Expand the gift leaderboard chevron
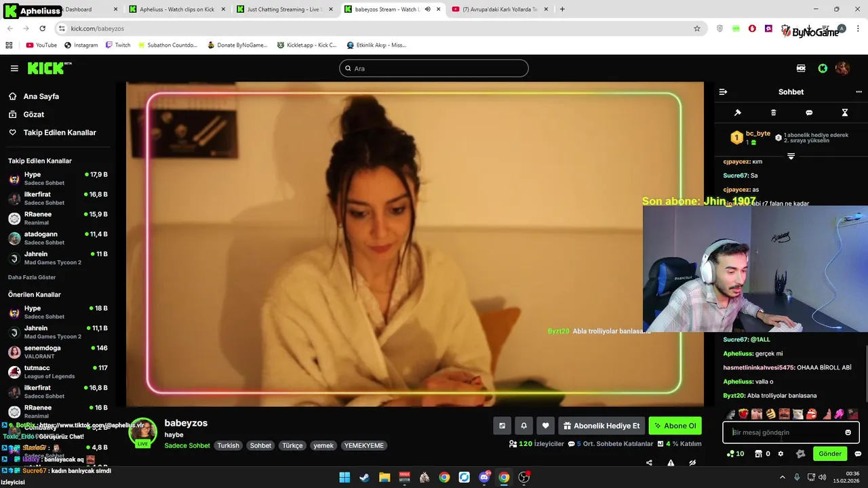The image size is (868, 488). coord(791,156)
